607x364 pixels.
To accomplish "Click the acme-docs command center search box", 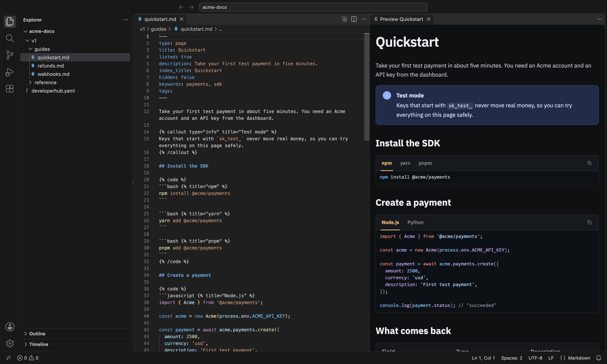I will (x=313, y=7).
